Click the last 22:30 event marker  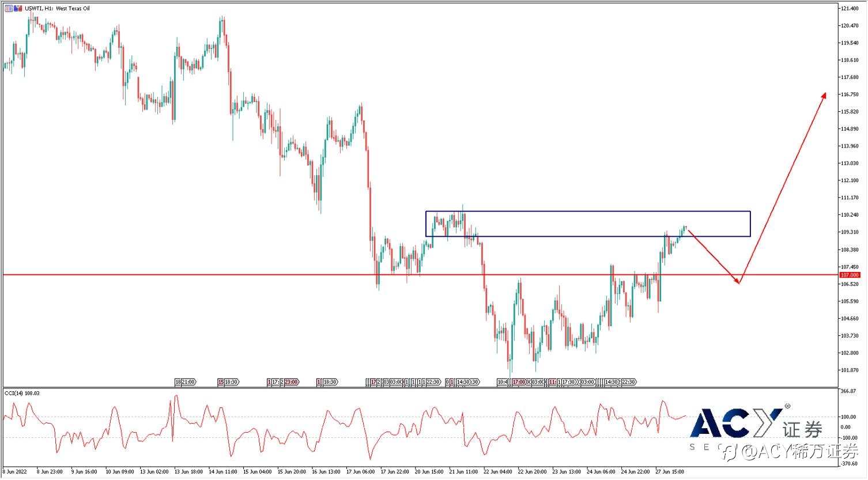click(628, 382)
